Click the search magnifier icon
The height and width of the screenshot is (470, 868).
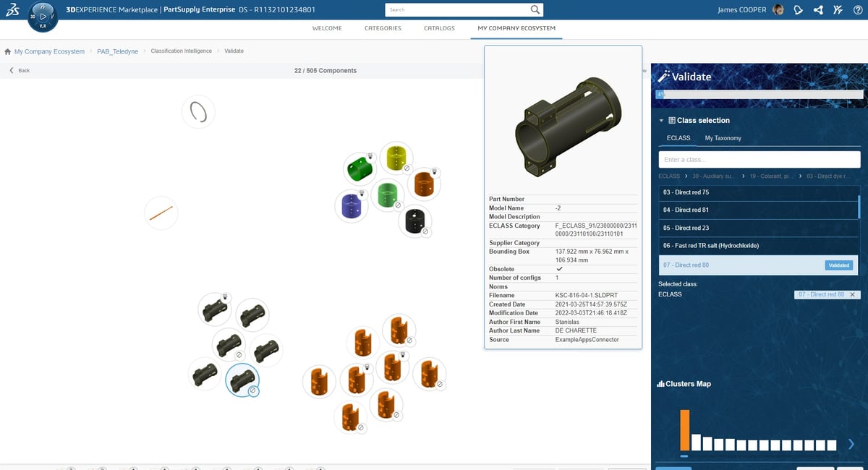535,10
